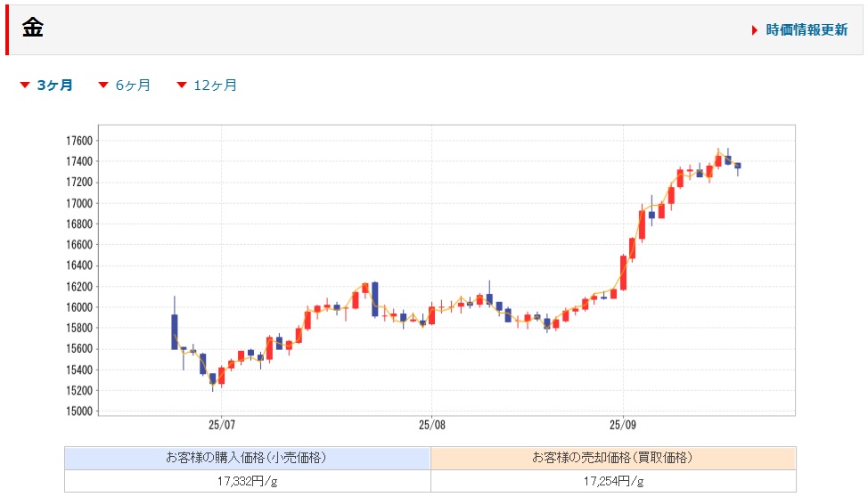Click the first tall blue candlestick on the chart
The image size is (868, 497).
coord(175,331)
